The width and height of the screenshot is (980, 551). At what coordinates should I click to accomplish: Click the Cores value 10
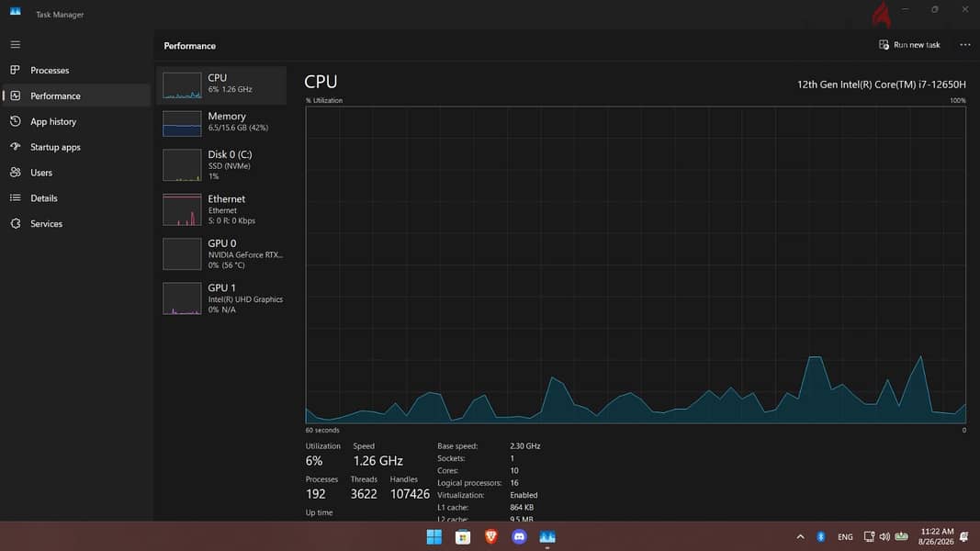tap(514, 470)
